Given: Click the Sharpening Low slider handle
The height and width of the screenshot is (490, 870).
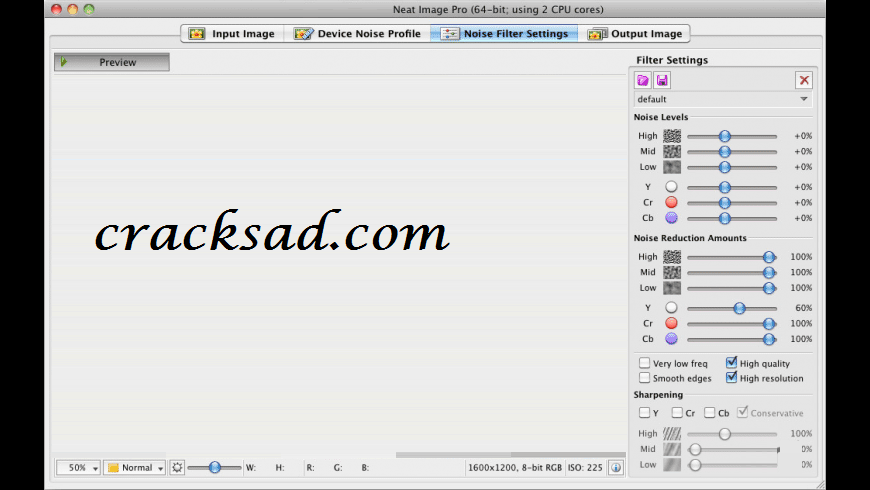Looking at the screenshot, I should pyautogui.click(x=695, y=465).
